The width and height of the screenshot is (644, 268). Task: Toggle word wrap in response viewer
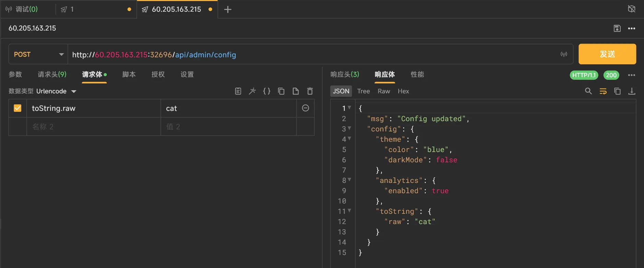pyautogui.click(x=603, y=91)
